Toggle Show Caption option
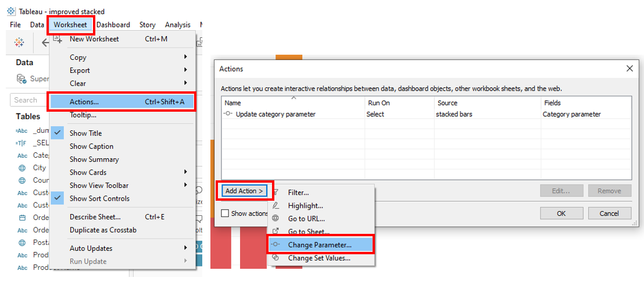644x281 pixels. 122,146
